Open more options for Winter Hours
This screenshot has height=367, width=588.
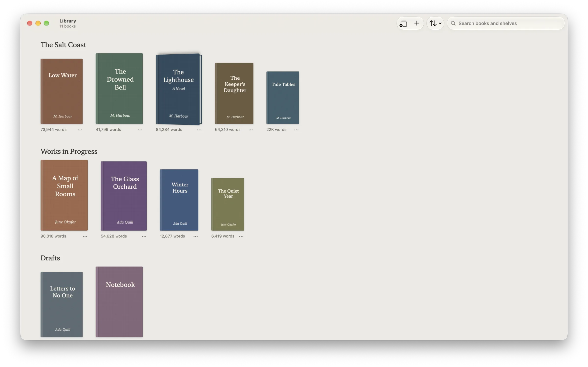[196, 236]
